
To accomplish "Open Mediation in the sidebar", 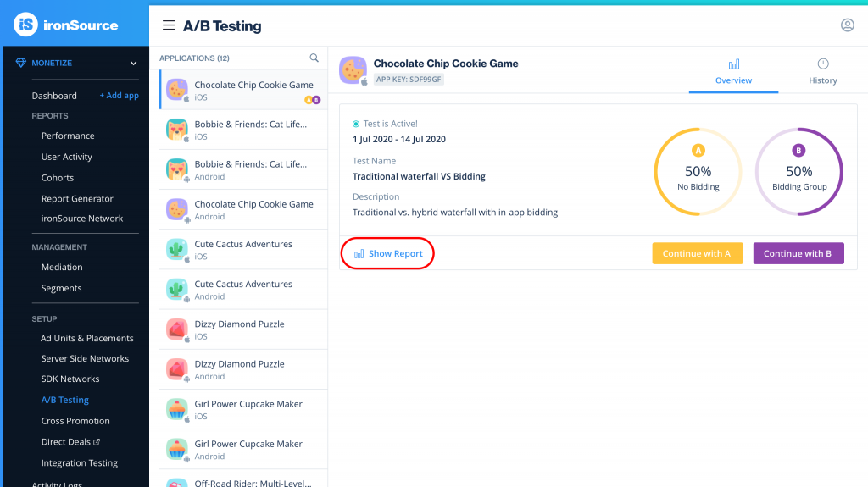I will point(62,267).
